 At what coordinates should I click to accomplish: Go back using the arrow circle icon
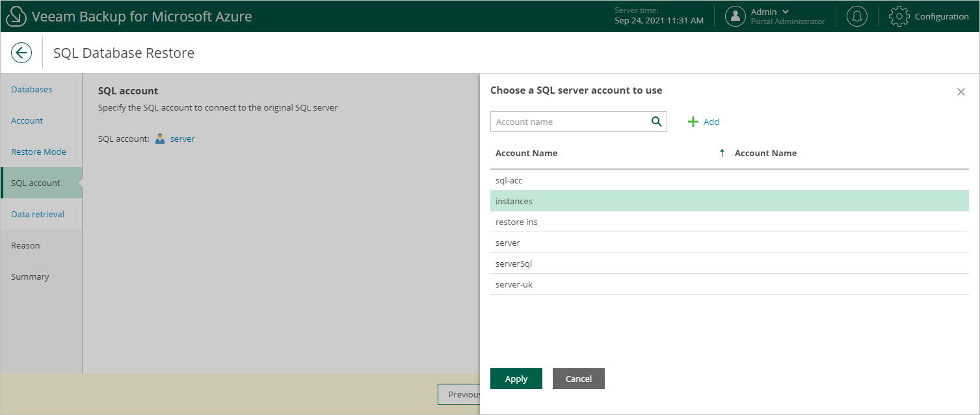[21, 53]
